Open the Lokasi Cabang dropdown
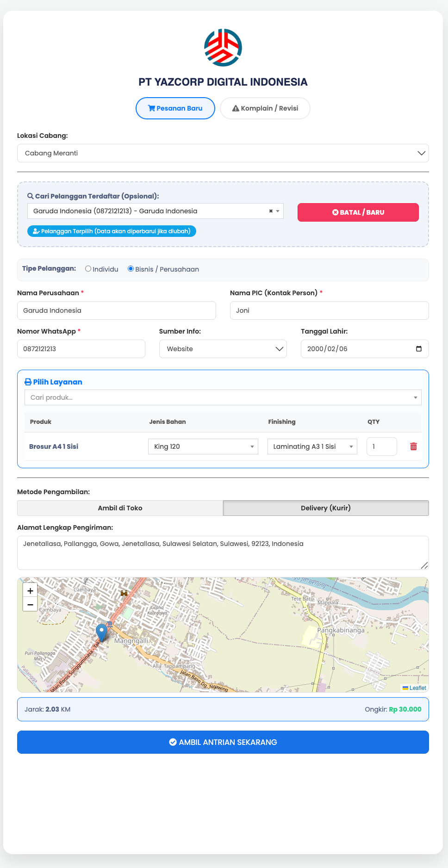 (x=223, y=153)
